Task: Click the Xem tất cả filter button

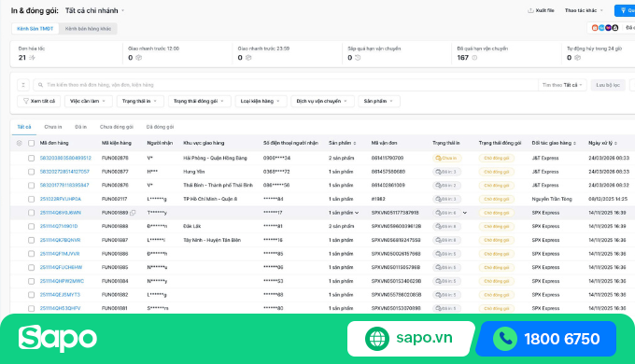Action: click(39, 101)
